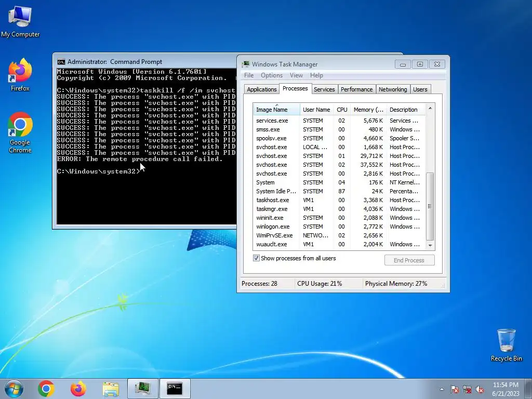Open the Help menu in Task Manager
Viewport: 532px width, 399px height.
tap(316, 75)
